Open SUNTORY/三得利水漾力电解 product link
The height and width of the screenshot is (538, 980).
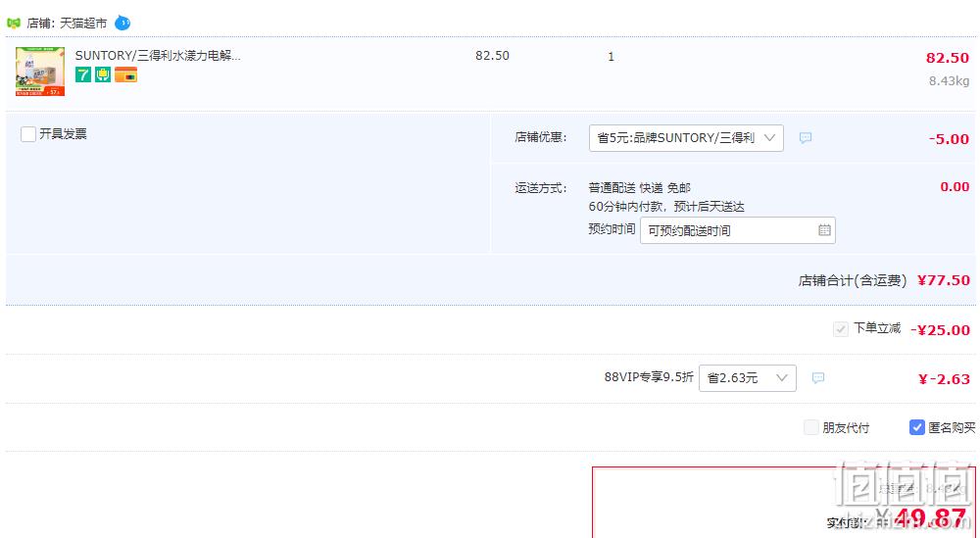[158, 55]
